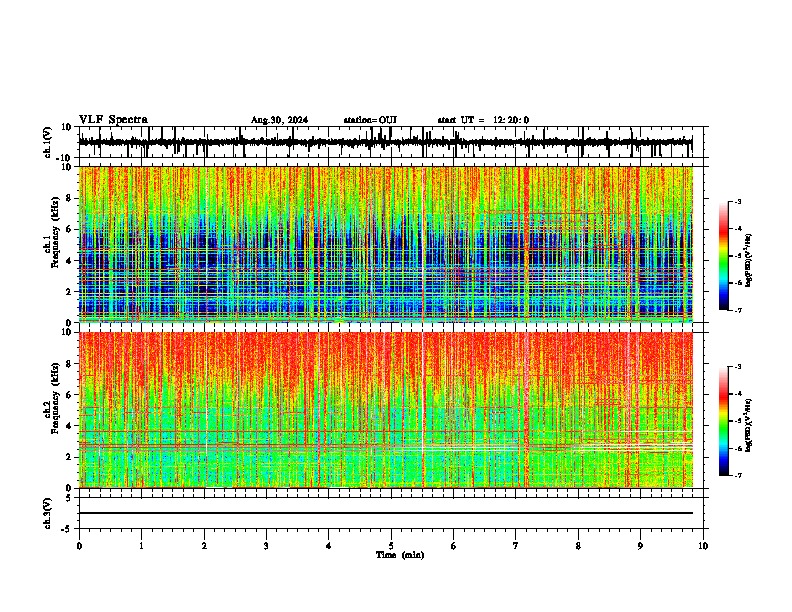Click the '2' tick on time axis

pyautogui.click(x=204, y=546)
